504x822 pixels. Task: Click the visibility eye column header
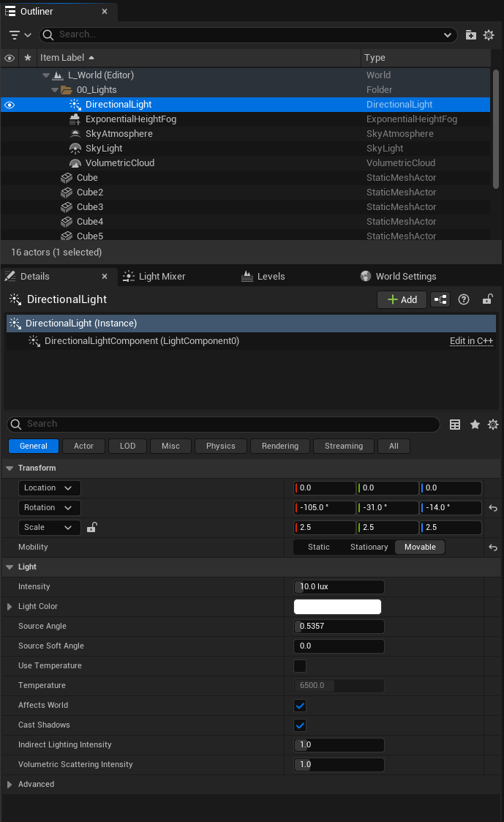10,58
